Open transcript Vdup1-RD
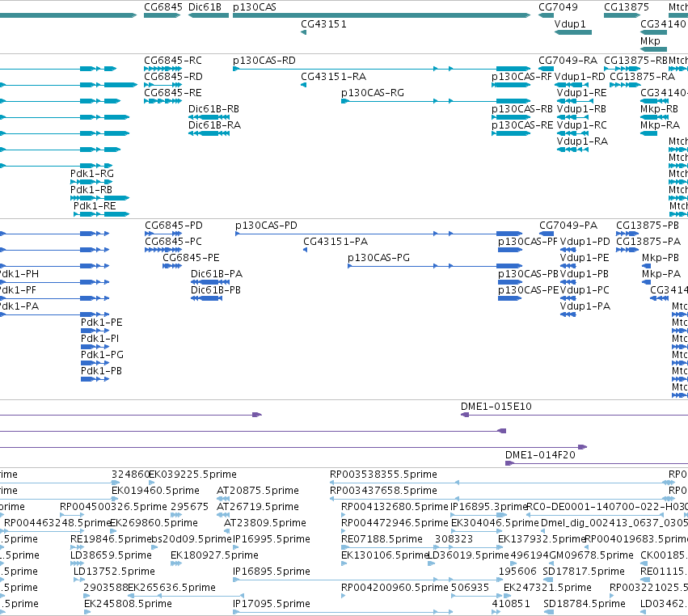 click(x=572, y=85)
